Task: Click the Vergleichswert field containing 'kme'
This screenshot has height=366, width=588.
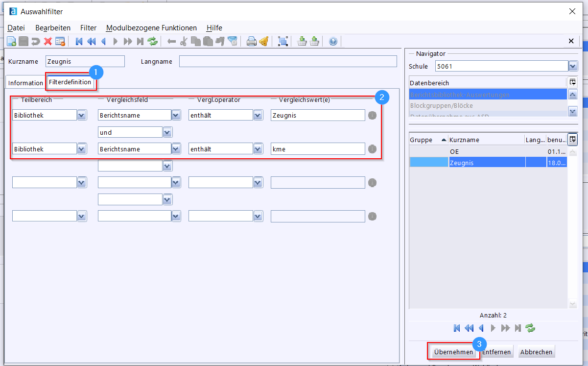Action: pos(318,149)
